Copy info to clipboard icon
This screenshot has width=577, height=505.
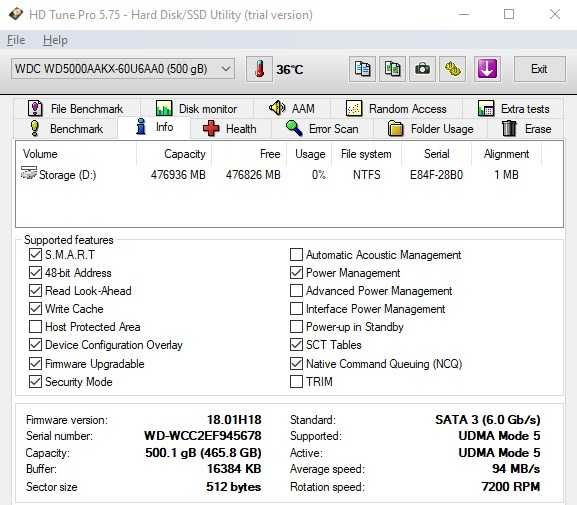[362, 69]
